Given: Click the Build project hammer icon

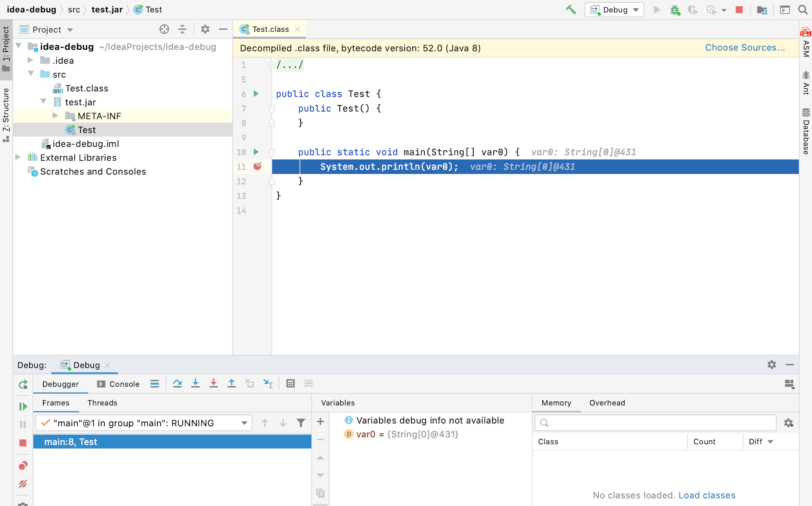Looking at the screenshot, I should [x=571, y=10].
